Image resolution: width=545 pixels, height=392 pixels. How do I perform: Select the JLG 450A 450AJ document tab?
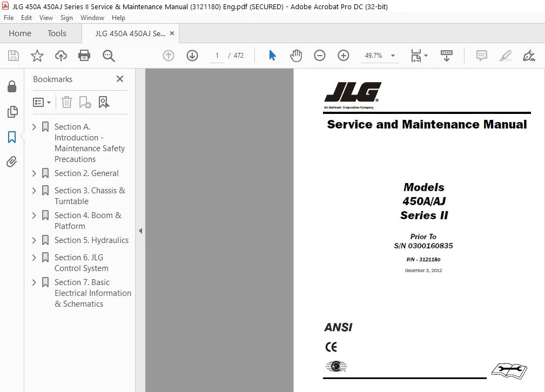[x=130, y=33]
